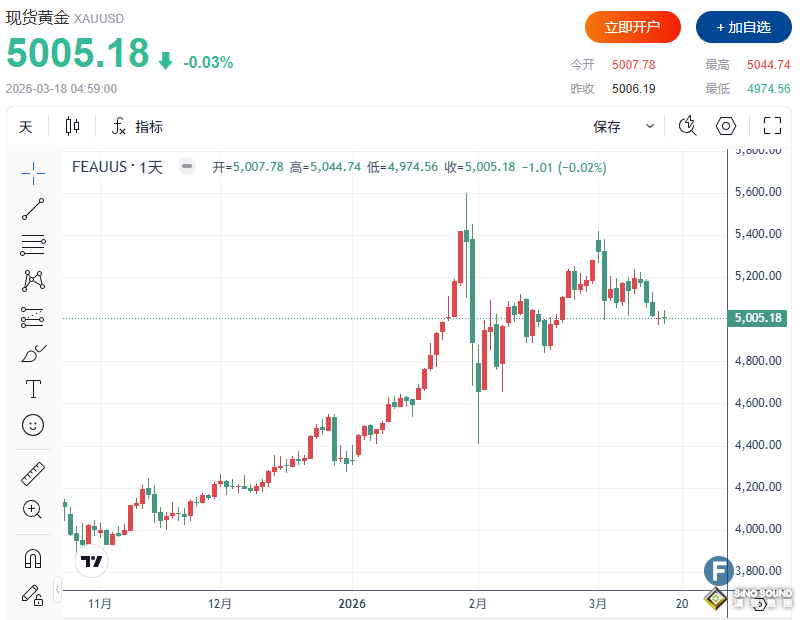This screenshot has height=620, width=802.
Task: Click the TradingView watermark logo
Action: tap(90, 562)
